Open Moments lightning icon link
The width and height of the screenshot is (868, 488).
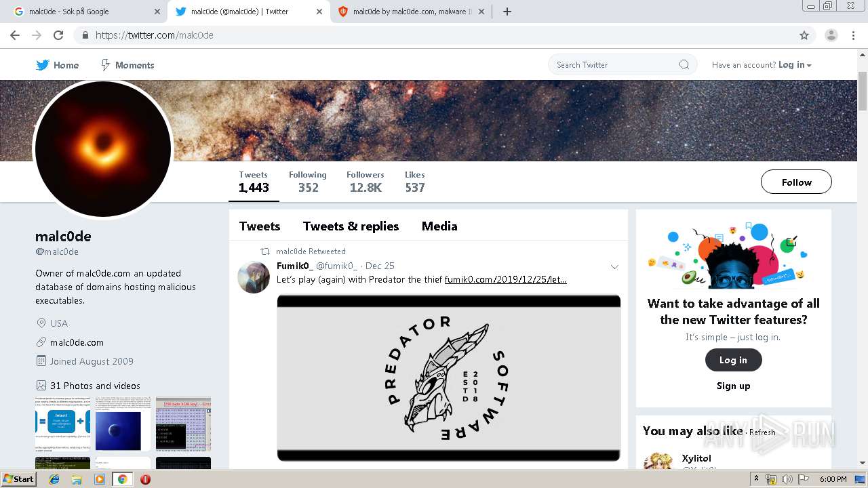[x=105, y=65]
